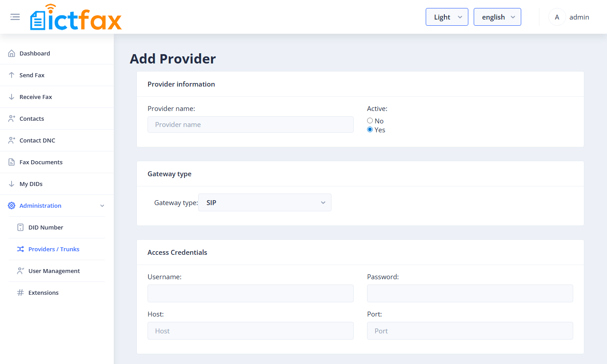Click the Extensions hash icon
Viewport: 607px width, 364px height.
[20, 293]
